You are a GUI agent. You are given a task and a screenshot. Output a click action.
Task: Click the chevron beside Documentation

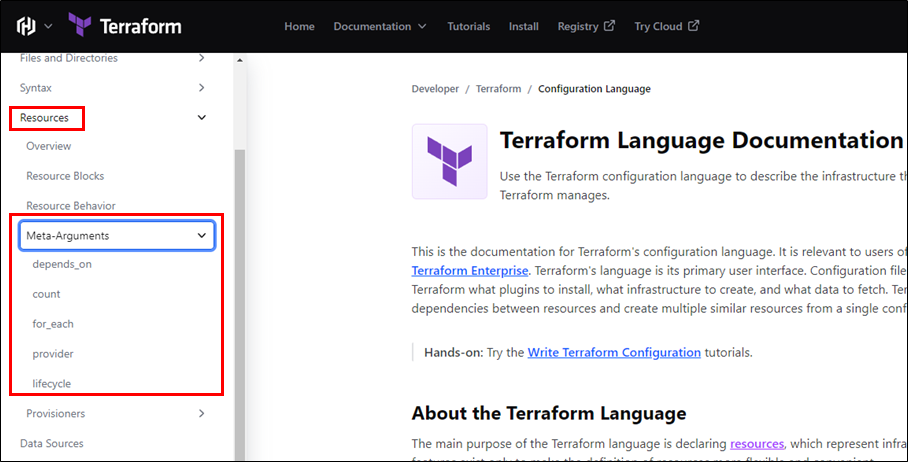point(422,26)
